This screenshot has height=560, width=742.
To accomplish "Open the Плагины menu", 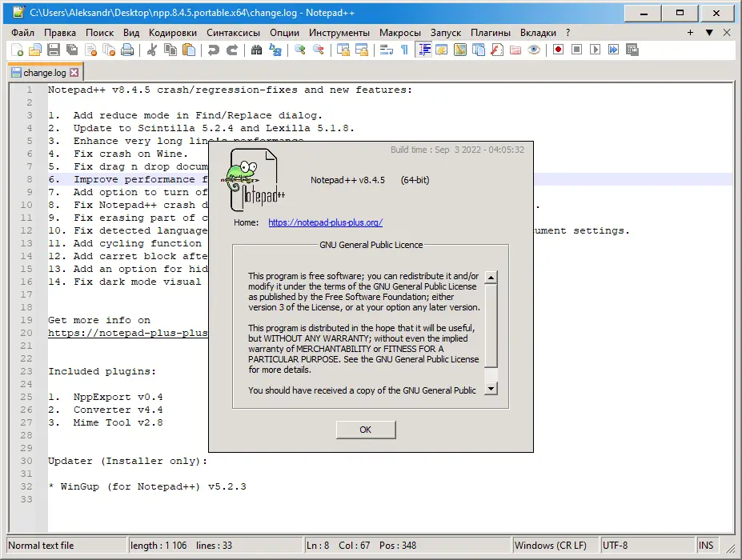I will coord(491,33).
